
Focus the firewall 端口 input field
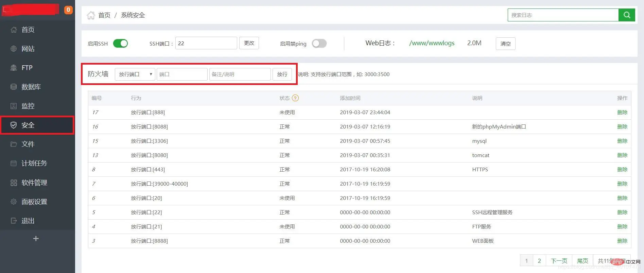click(182, 74)
